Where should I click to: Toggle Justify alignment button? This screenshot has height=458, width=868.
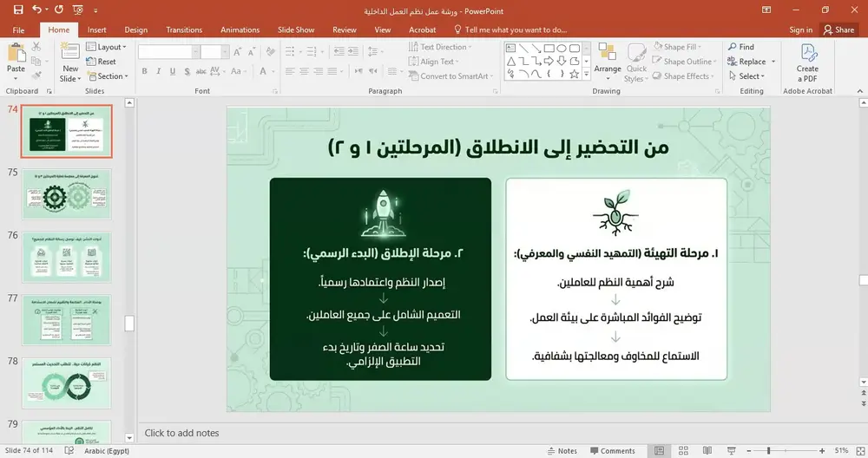[332, 71]
